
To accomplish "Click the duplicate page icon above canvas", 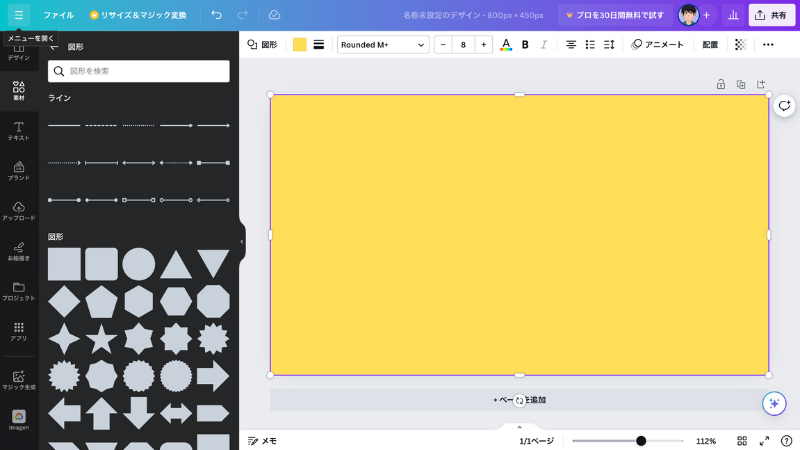I will pyautogui.click(x=741, y=84).
